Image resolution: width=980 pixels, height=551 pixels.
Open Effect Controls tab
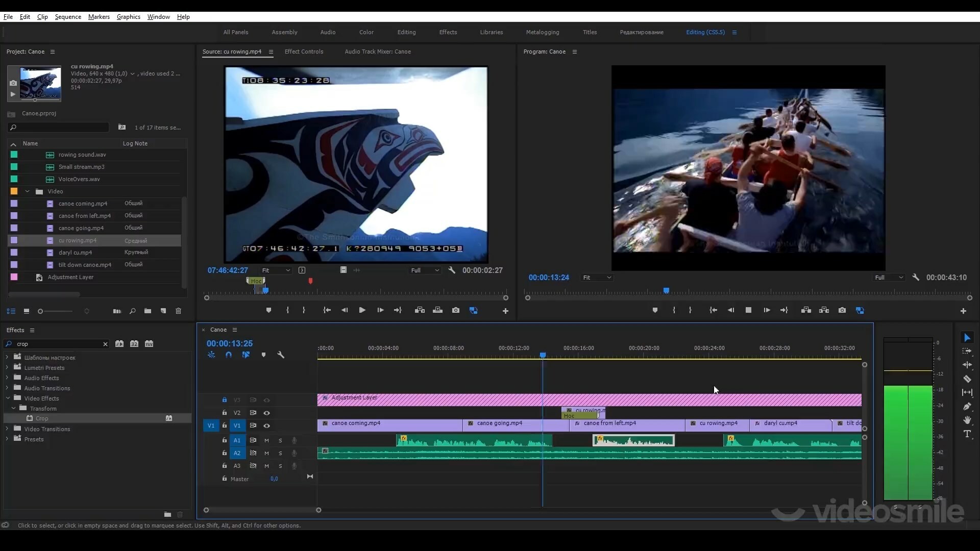click(304, 52)
